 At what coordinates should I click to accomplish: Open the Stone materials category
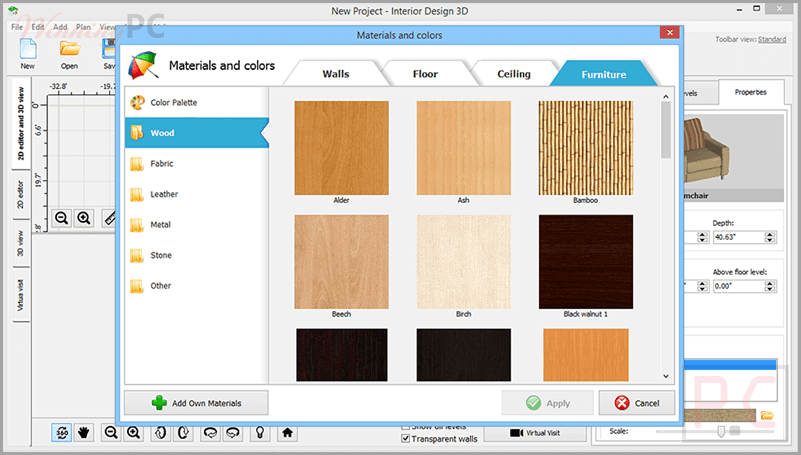(197, 255)
